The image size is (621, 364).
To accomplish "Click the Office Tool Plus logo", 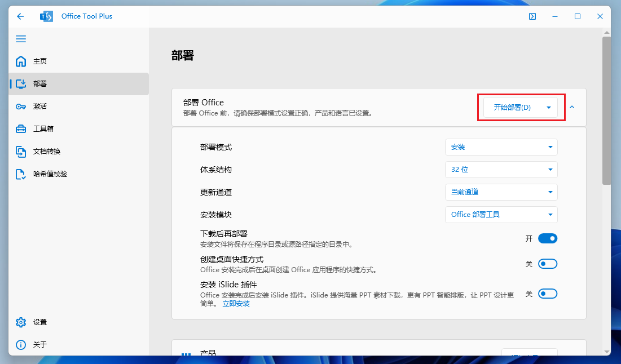I will [x=46, y=16].
